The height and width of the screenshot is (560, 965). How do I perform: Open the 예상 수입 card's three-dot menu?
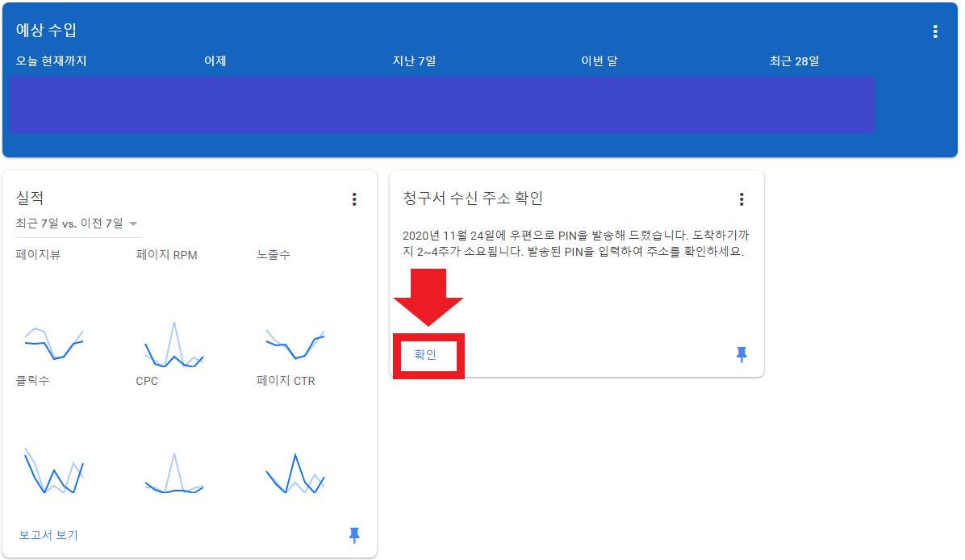pyautogui.click(x=935, y=31)
